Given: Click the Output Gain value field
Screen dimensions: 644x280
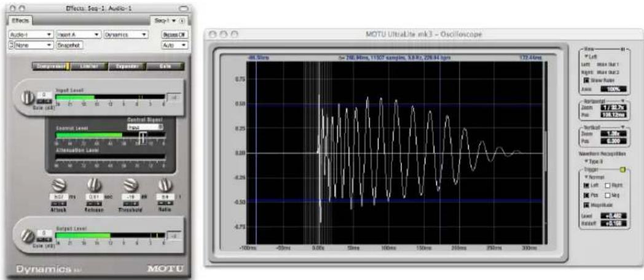Looking at the screenshot, I should pyautogui.click(x=44, y=232).
